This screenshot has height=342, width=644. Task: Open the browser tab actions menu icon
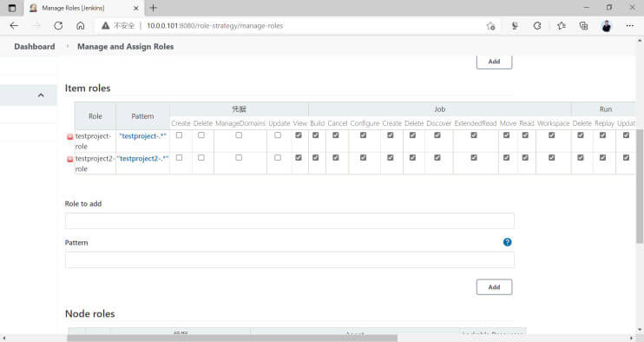coord(12,8)
